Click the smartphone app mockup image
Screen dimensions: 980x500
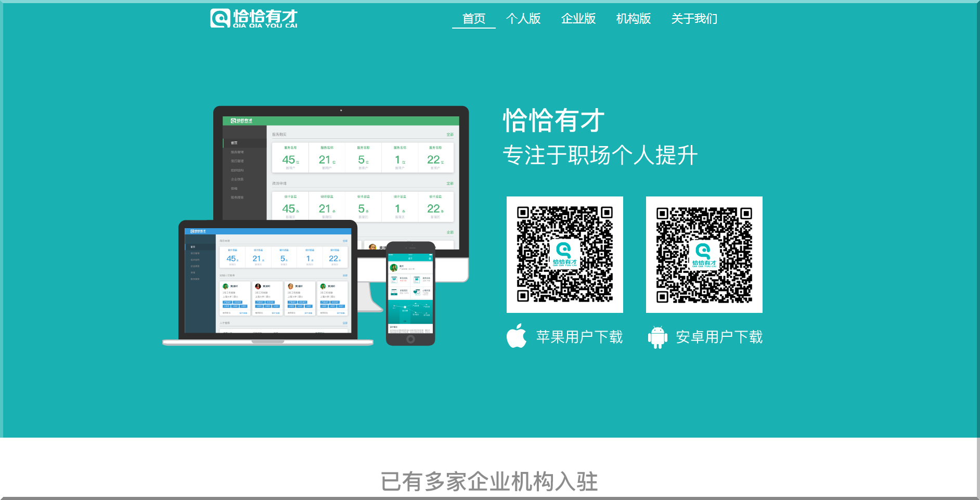pos(410,294)
